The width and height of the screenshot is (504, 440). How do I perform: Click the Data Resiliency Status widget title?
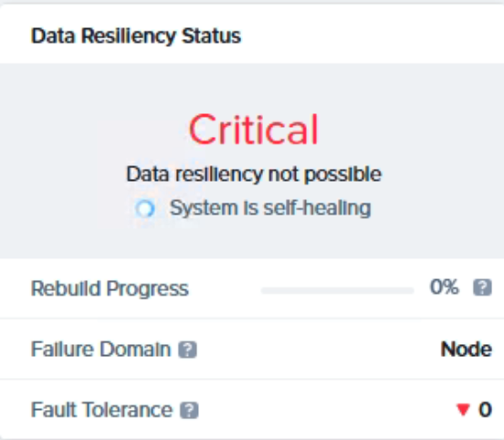pos(136,36)
